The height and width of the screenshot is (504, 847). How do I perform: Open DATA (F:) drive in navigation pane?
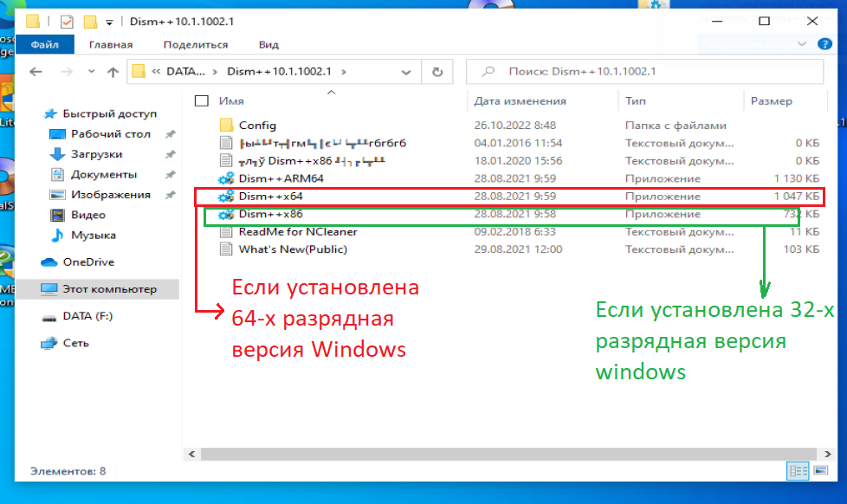[x=87, y=316]
